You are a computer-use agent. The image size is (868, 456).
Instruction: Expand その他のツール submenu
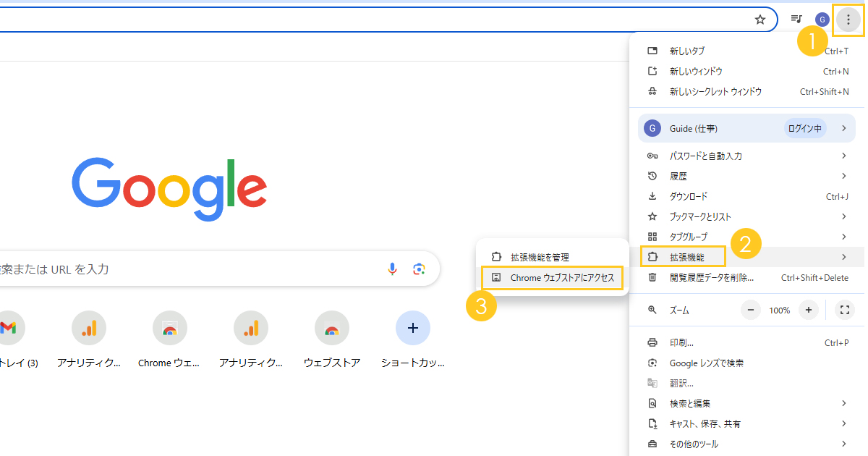click(746, 444)
